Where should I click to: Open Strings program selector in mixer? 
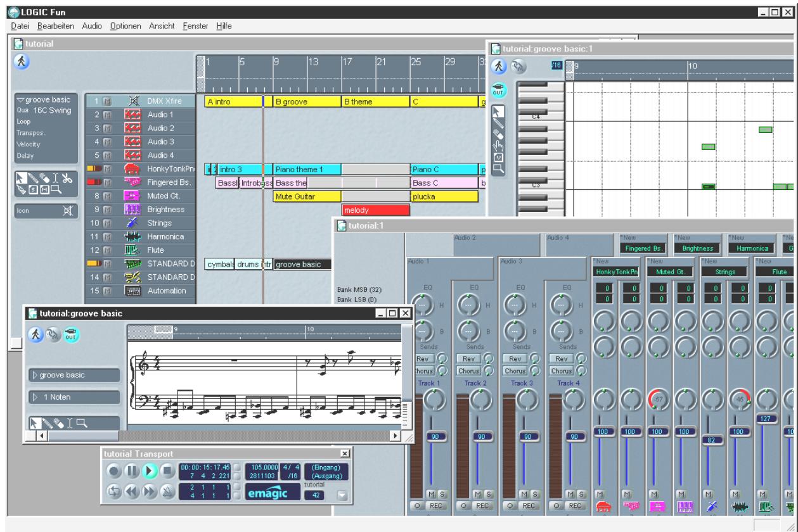click(726, 272)
